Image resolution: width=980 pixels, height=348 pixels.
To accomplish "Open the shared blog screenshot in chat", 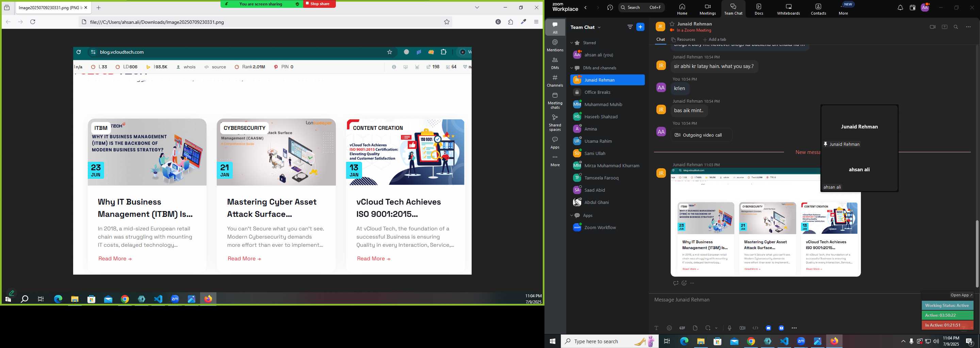I will 765,222.
